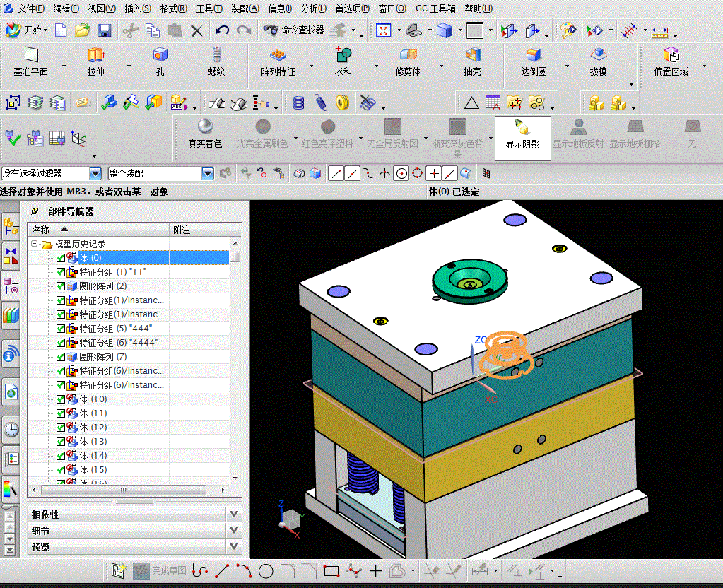This screenshot has height=588, width=723.
Task: Open a file with the folder icon
Action: click(83, 30)
